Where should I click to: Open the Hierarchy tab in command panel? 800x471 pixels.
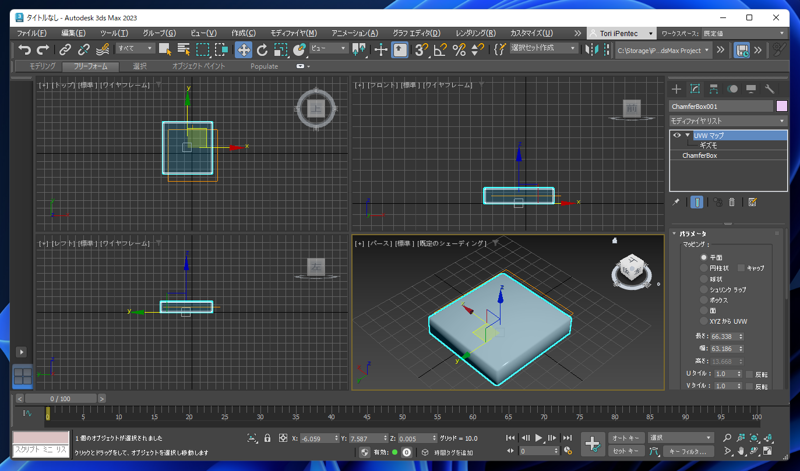point(714,89)
